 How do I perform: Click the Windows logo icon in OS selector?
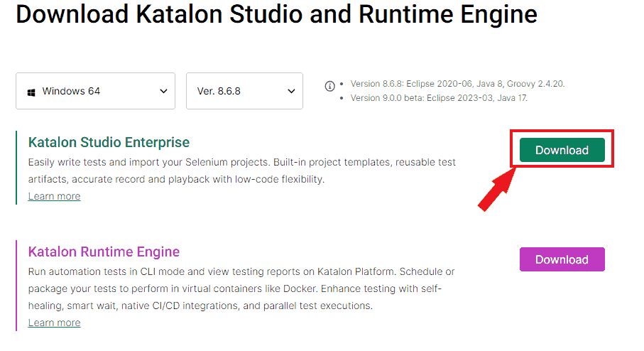pyautogui.click(x=31, y=92)
